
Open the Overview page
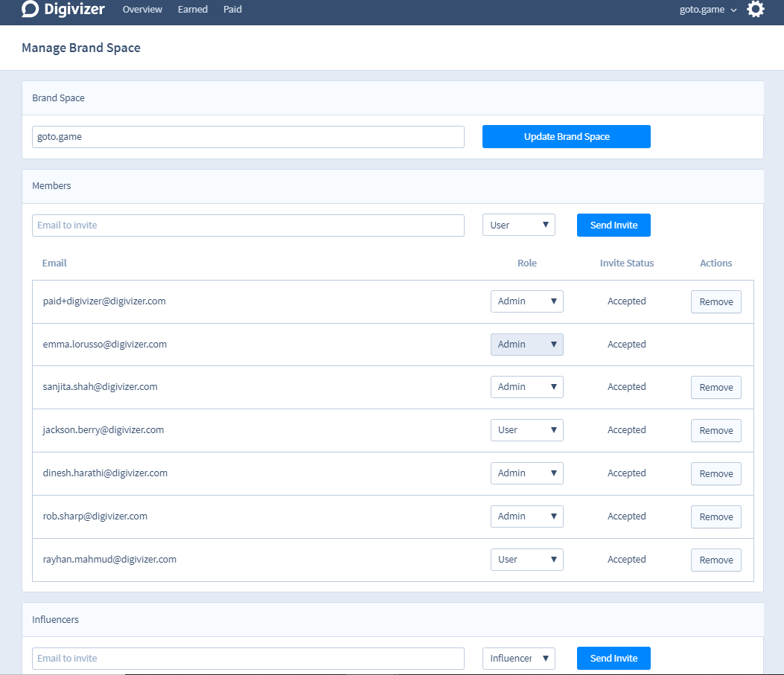click(x=142, y=10)
